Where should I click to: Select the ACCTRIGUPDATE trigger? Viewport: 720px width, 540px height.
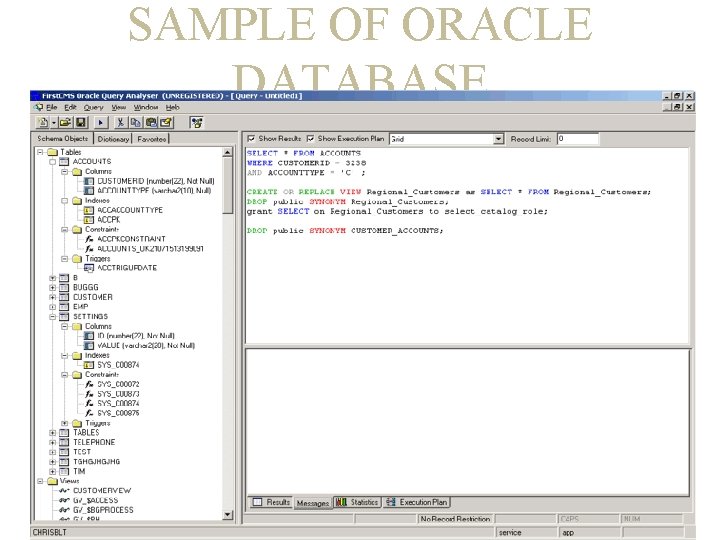click(127, 268)
